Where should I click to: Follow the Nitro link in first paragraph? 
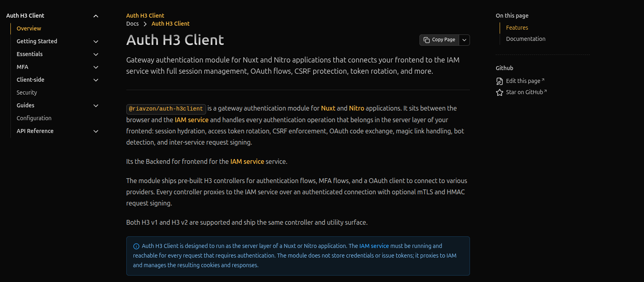pos(356,108)
